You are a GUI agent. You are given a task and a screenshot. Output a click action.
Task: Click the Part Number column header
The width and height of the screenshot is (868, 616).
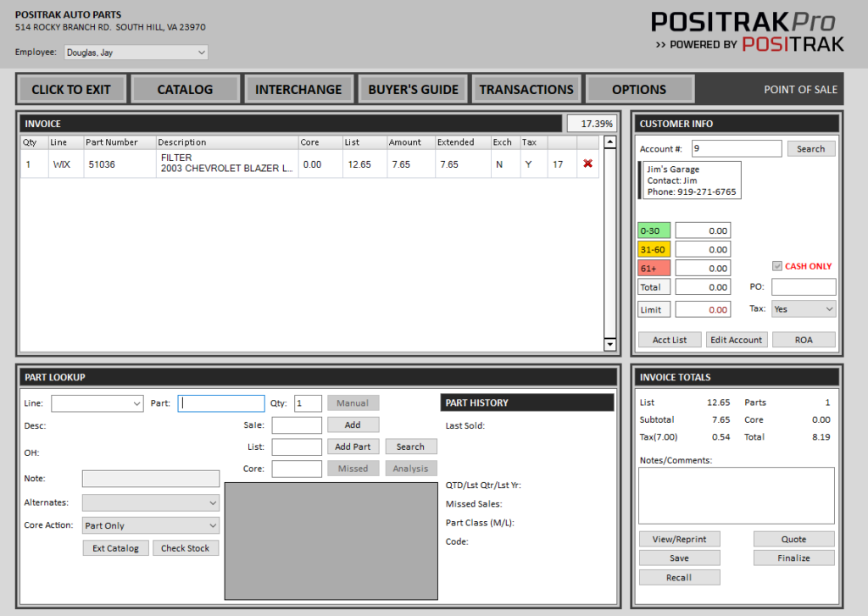tap(120, 142)
